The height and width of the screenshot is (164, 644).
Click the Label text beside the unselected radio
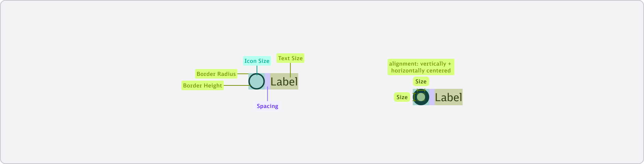point(284,82)
